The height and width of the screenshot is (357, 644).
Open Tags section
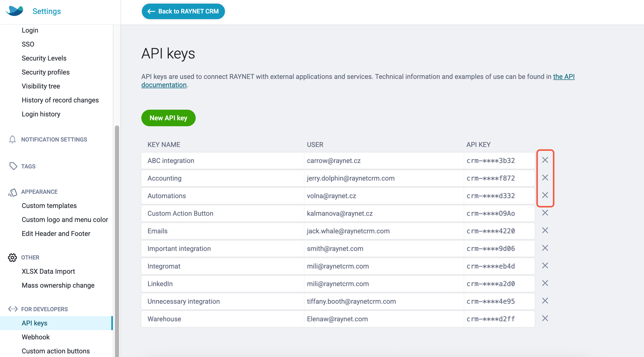(28, 166)
